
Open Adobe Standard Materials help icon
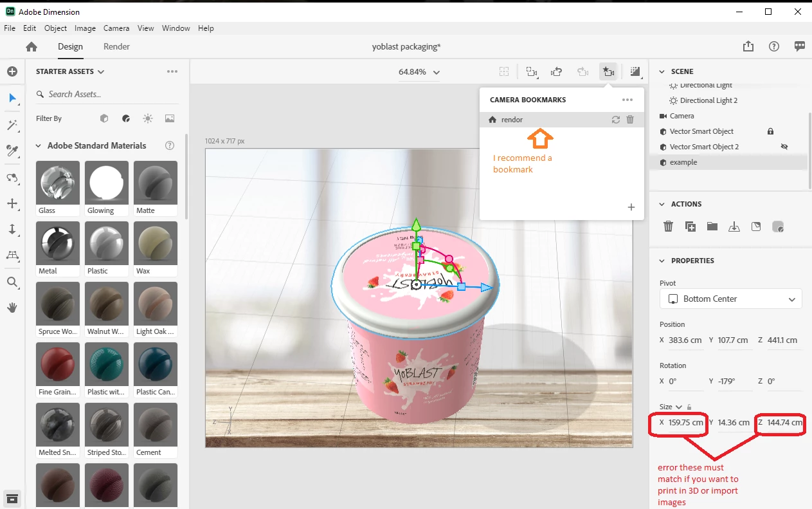coord(170,145)
